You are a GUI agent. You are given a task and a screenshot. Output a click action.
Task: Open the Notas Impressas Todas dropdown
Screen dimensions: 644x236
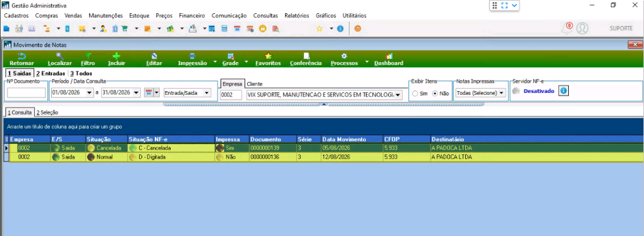(481, 93)
